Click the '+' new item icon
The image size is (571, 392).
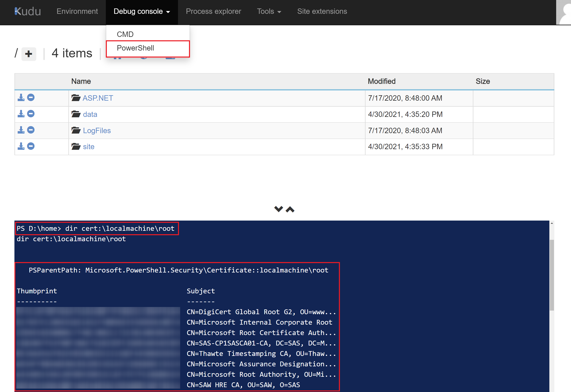point(29,54)
